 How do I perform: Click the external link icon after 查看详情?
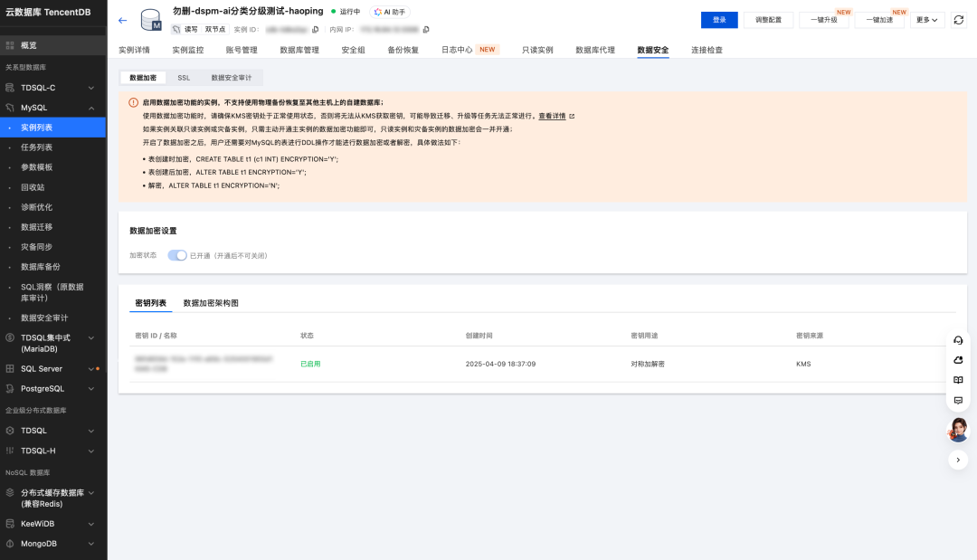point(572,116)
